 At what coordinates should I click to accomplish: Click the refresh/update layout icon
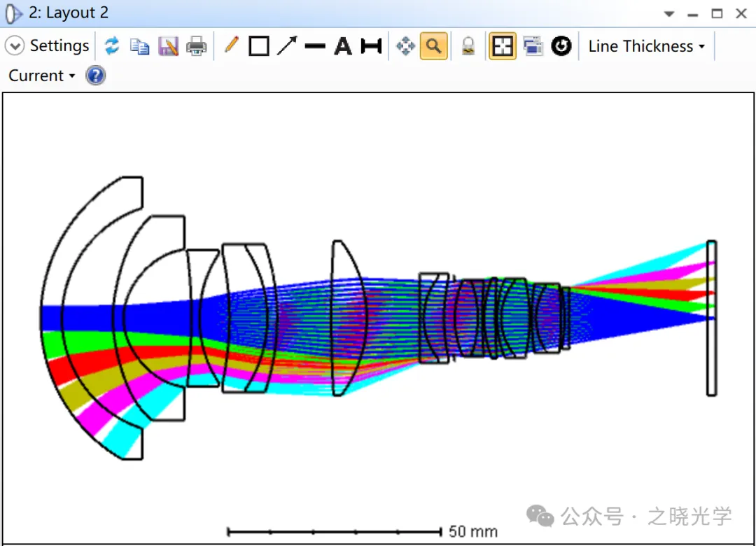click(111, 47)
